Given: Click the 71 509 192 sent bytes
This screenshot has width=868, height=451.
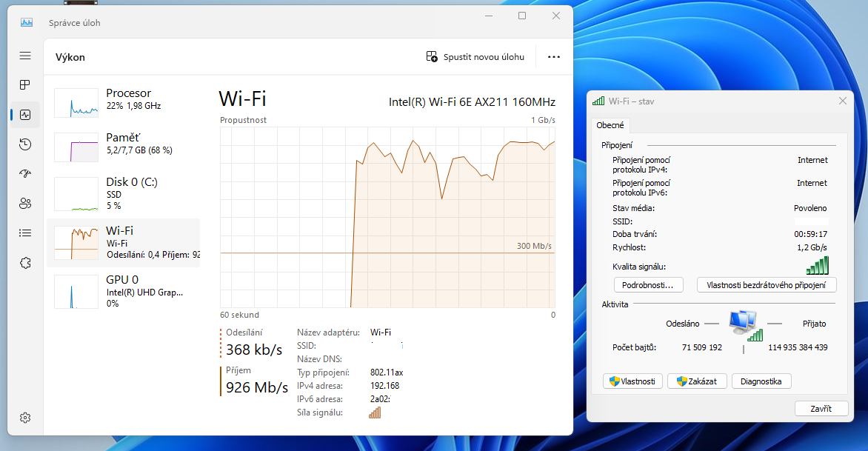Looking at the screenshot, I should [x=702, y=347].
